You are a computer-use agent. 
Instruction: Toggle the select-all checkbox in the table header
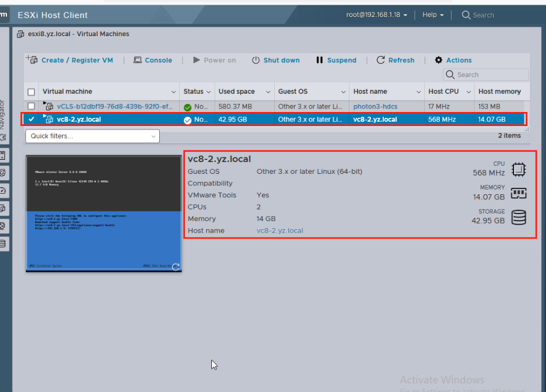[x=32, y=92]
